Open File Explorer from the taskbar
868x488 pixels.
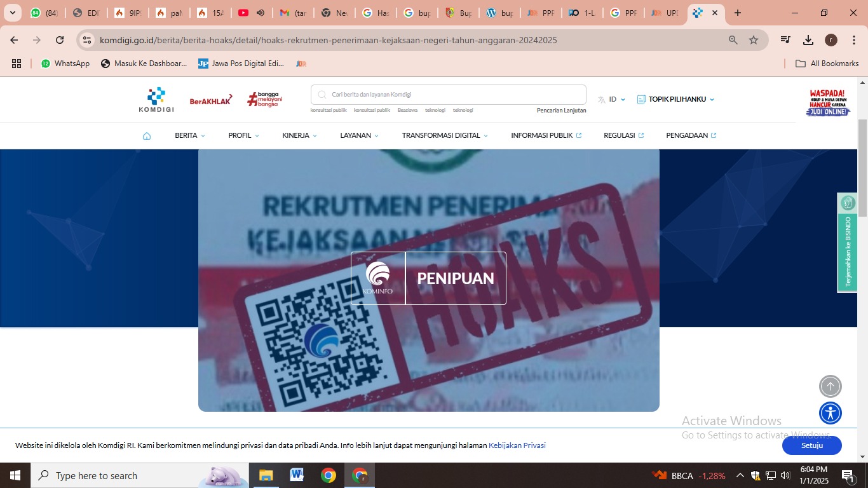pyautogui.click(x=266, y=475)
